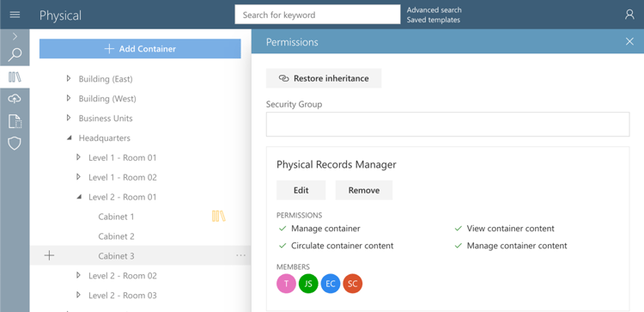The height and width of the screenshot is (312, 644).
Task: Click the Restore inheritance button
Action: [x=324, y=78]
